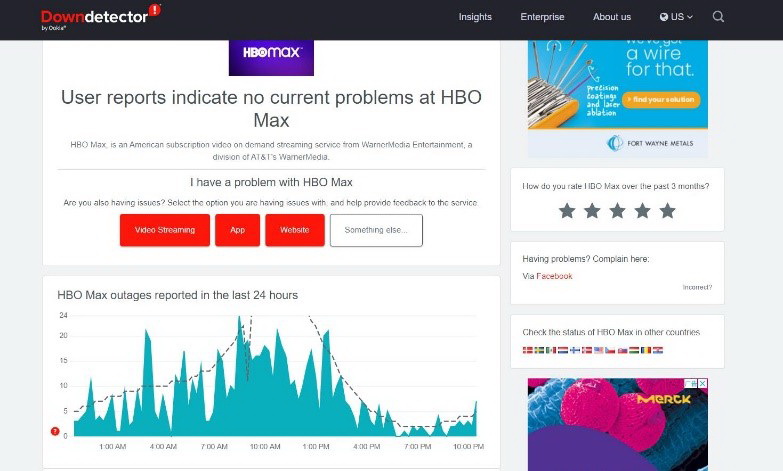
Task: Select the third rating star
Action: [617, 211]
